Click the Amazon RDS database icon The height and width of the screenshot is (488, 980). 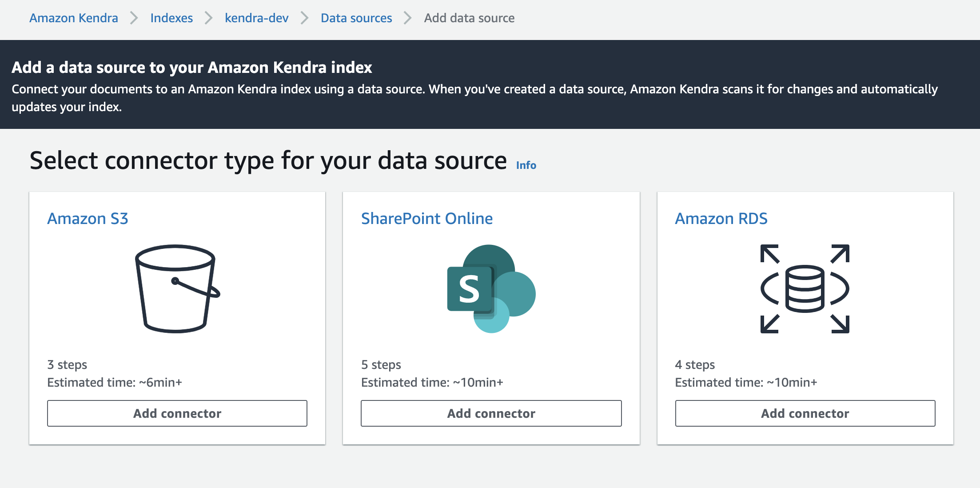[805, 288]
